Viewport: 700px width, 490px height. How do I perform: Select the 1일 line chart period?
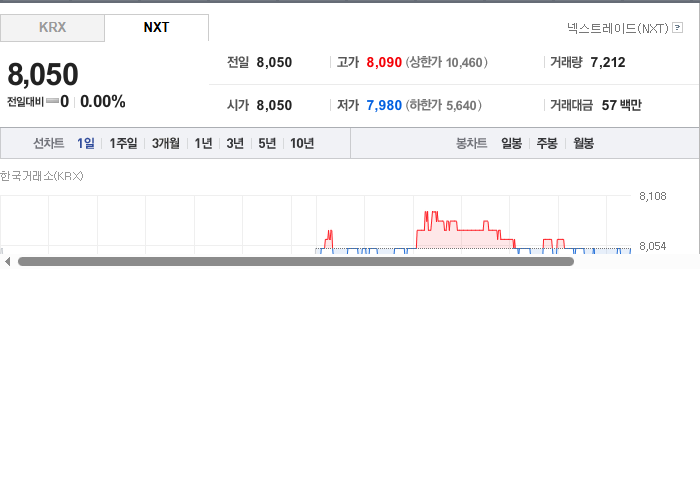(x=86, y=143)
